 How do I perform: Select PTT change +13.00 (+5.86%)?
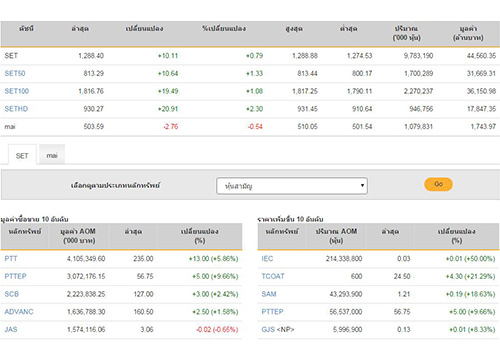point(213,259)
